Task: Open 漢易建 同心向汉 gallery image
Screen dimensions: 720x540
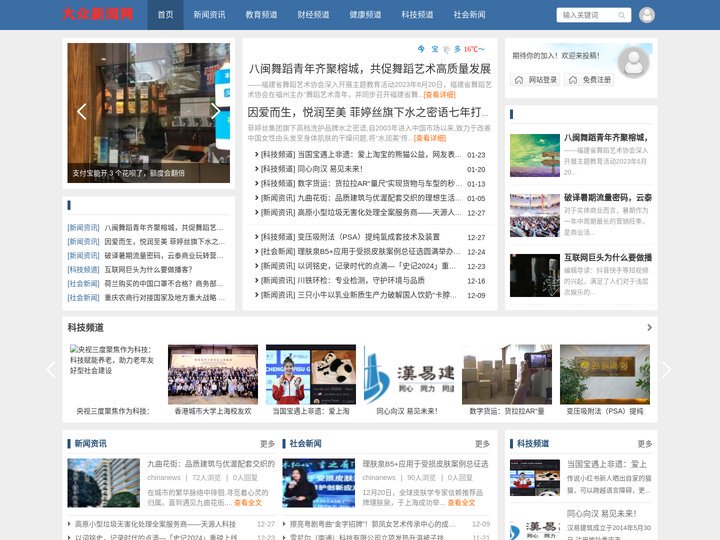Action: pyautogui.click(x=409, y=374)
